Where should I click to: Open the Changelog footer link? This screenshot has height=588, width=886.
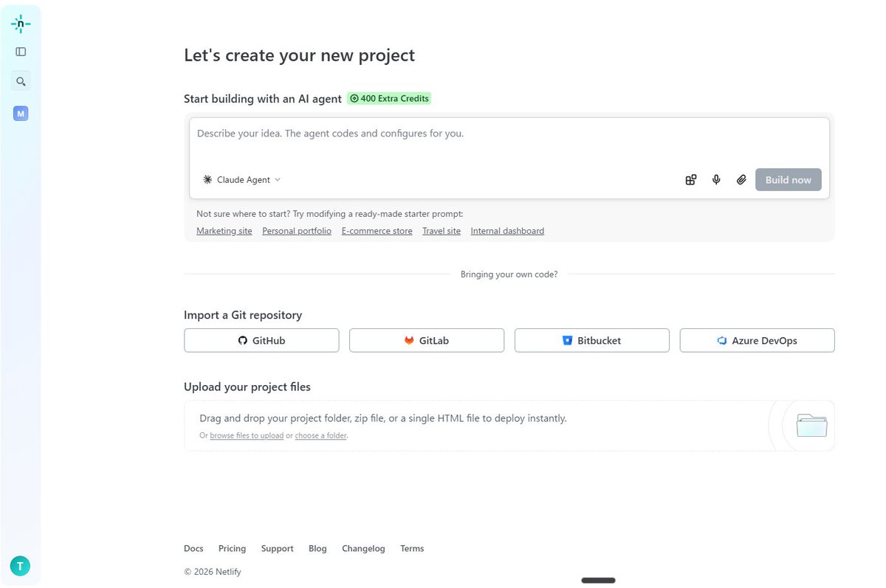[363, 548]
